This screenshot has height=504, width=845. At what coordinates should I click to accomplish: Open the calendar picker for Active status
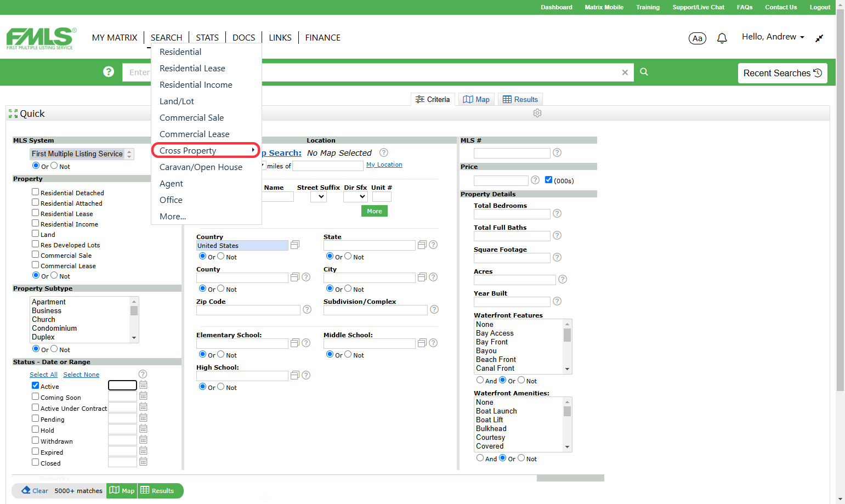point(143,385)
